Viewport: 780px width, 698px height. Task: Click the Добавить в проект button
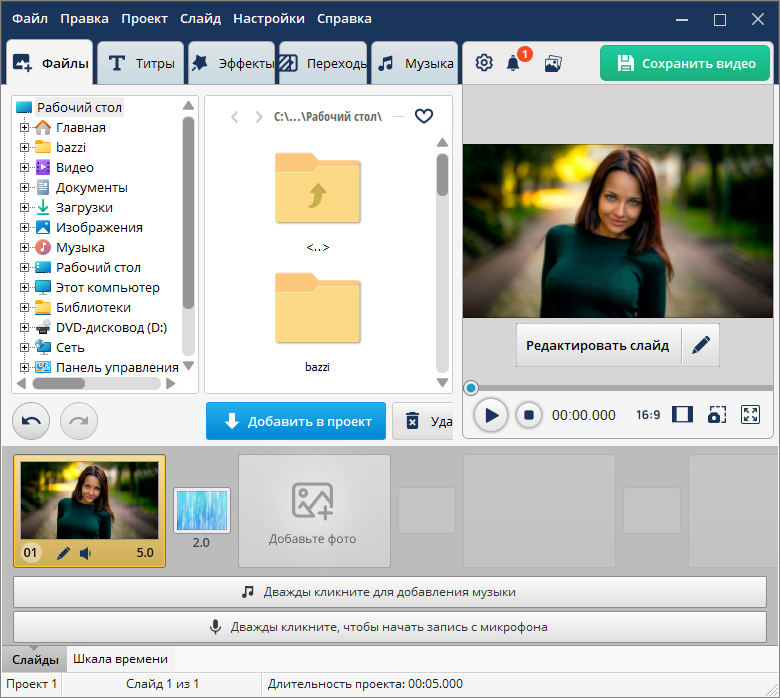pos(296,421)
